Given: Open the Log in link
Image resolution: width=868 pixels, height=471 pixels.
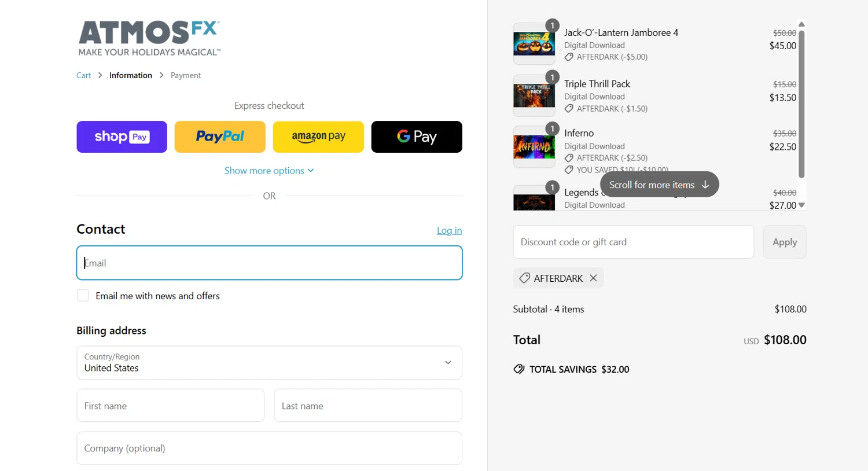Looking at the screenshot, I should 449,230.
